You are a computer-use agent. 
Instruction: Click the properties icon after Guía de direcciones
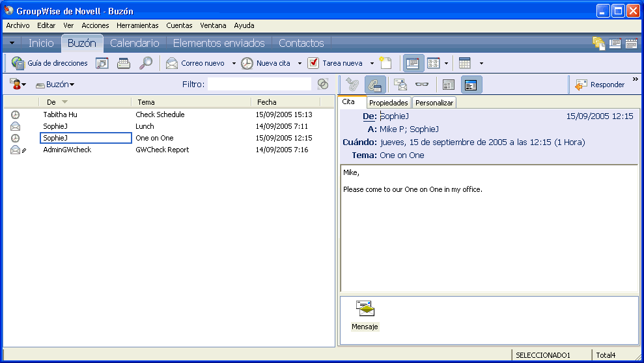[102, 63]
